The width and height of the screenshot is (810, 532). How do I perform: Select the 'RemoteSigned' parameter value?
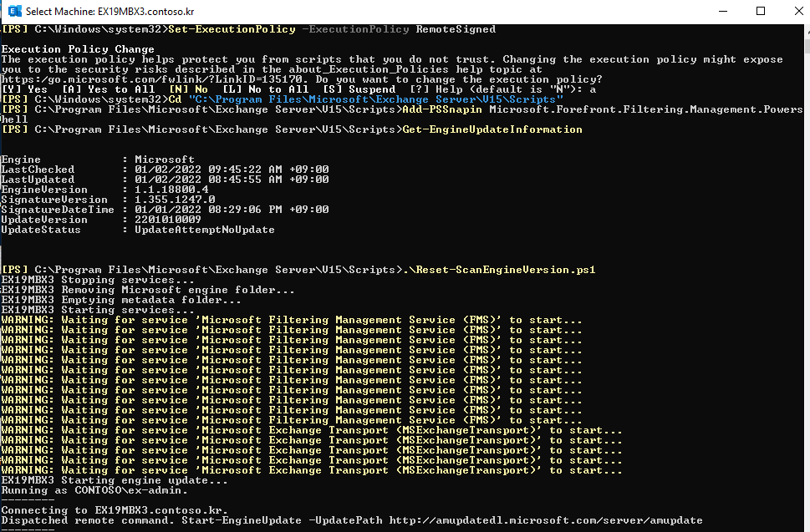pos(456,29)
